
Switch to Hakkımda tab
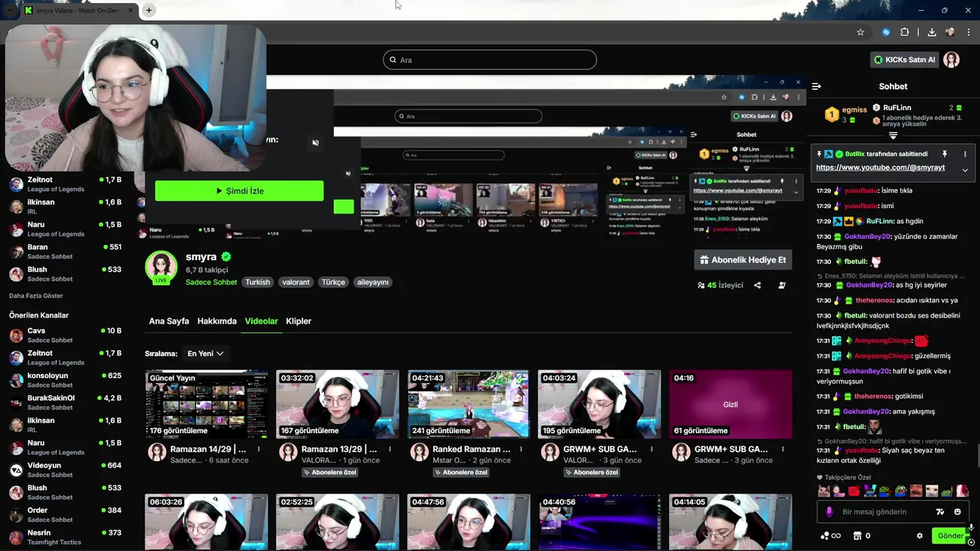pyautogui.click(x=217, y=321)
